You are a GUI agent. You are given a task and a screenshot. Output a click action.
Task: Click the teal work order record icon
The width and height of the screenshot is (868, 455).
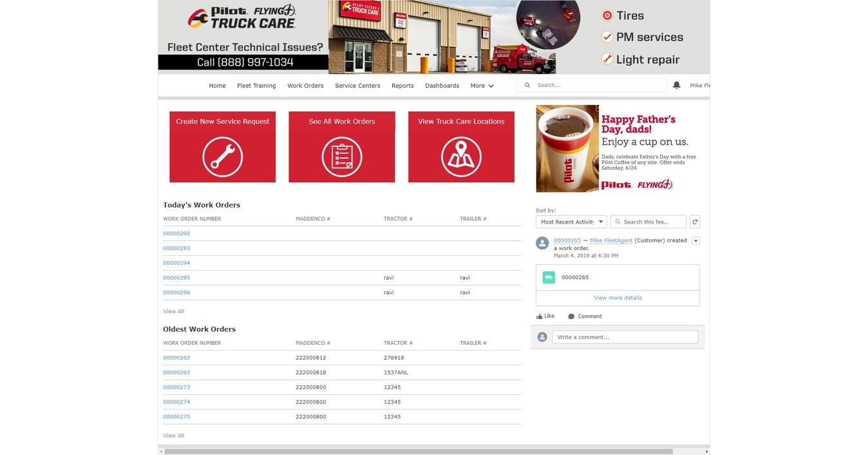coord(549,277)
